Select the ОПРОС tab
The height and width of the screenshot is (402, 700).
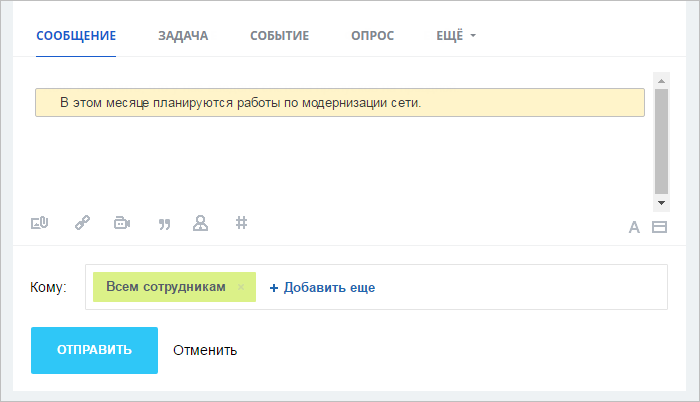(x=372, y=36)
